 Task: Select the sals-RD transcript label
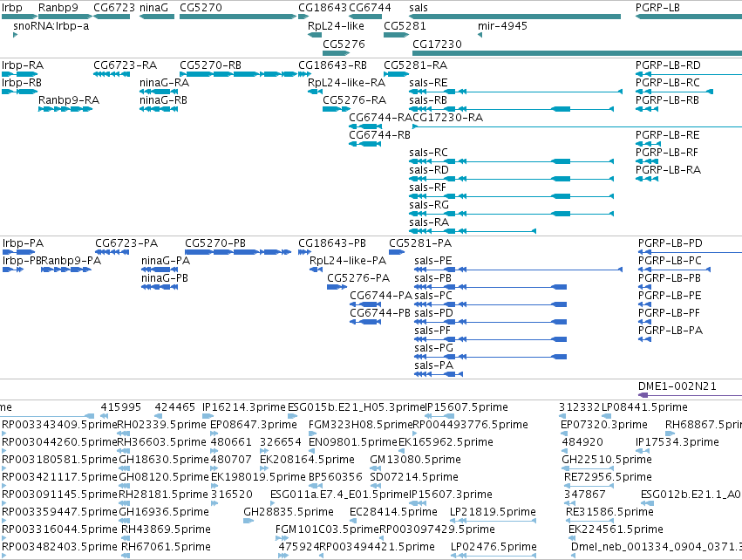point(429,170)
